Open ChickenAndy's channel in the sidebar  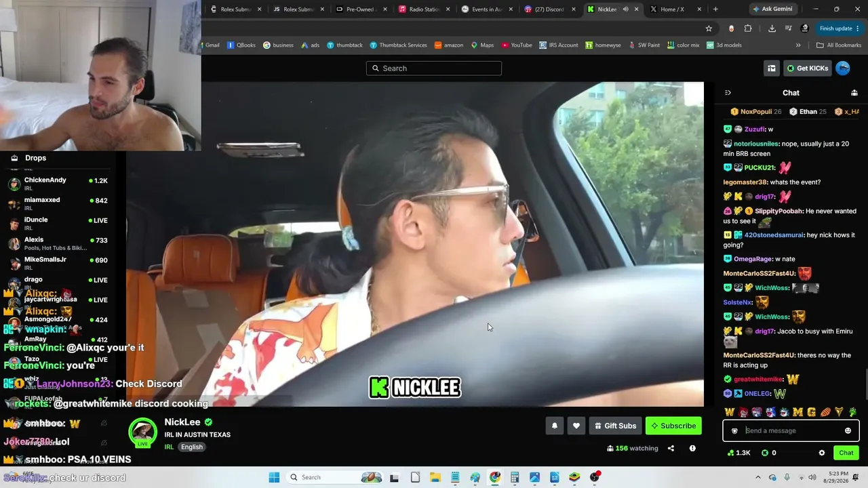point(58,183)
